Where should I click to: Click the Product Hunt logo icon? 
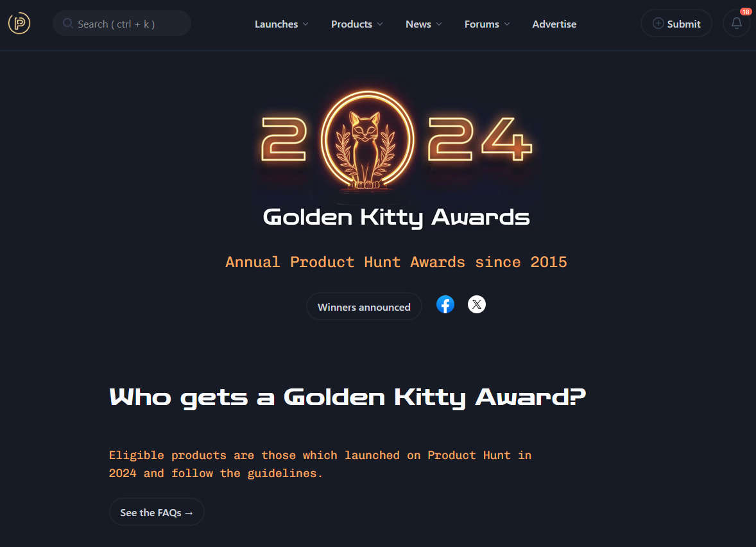coord(19,24)
